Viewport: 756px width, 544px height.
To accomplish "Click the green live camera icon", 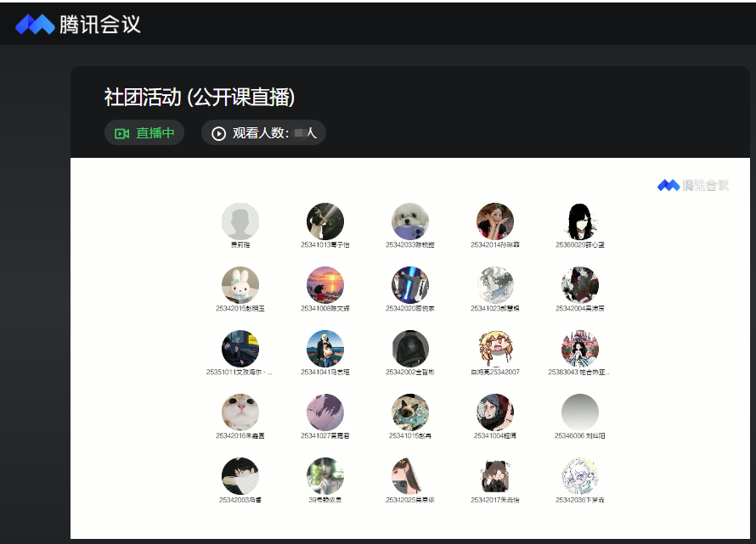I will [121, 133].
